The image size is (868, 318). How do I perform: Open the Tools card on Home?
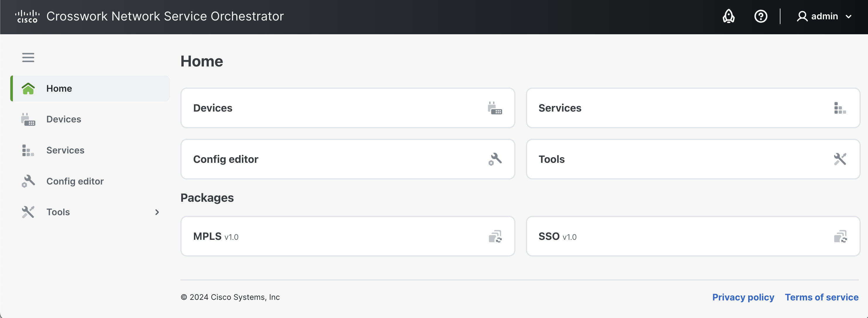(x=693, y=159)
